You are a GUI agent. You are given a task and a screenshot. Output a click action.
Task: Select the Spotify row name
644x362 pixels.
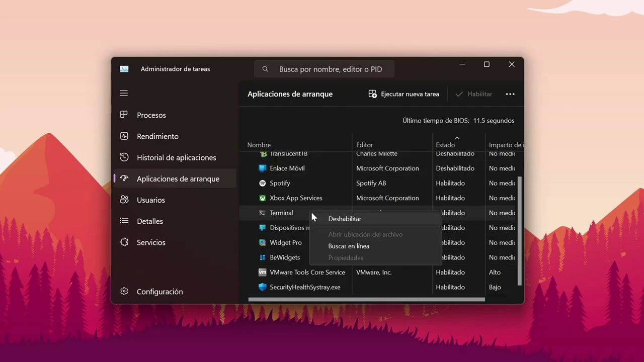pos(280,183)
